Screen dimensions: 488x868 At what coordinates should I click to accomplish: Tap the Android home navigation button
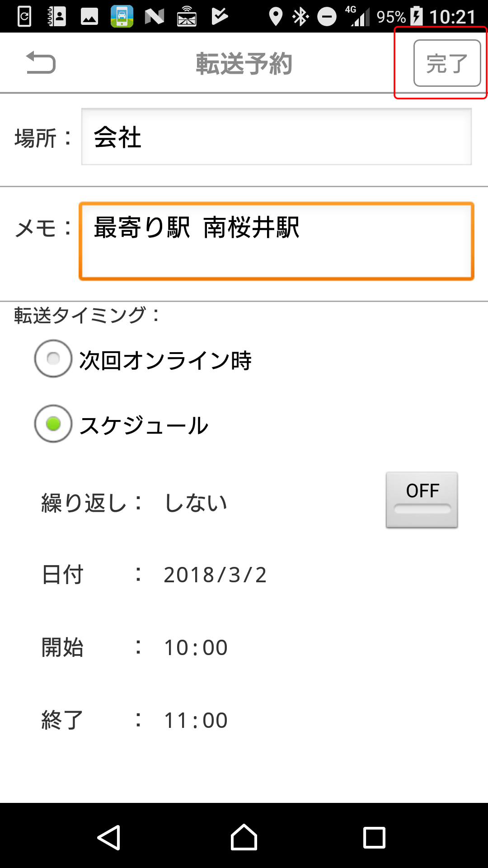click(x=244, y=837)
